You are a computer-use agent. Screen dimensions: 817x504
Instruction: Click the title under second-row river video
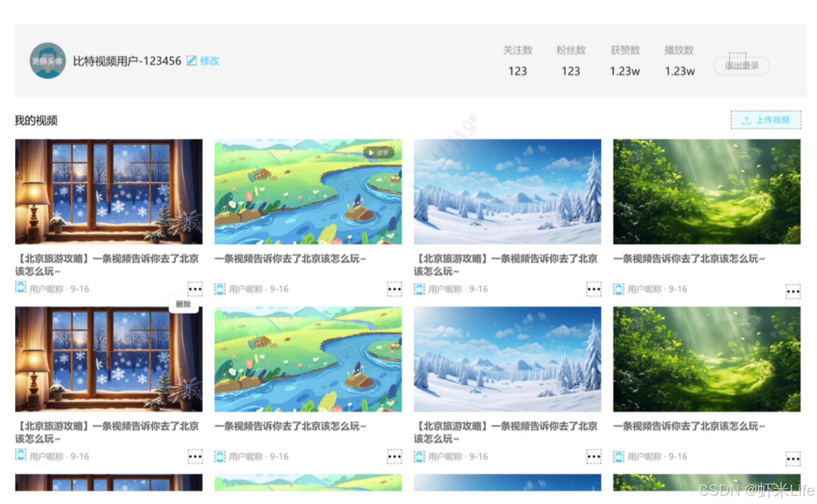point(291,426)
